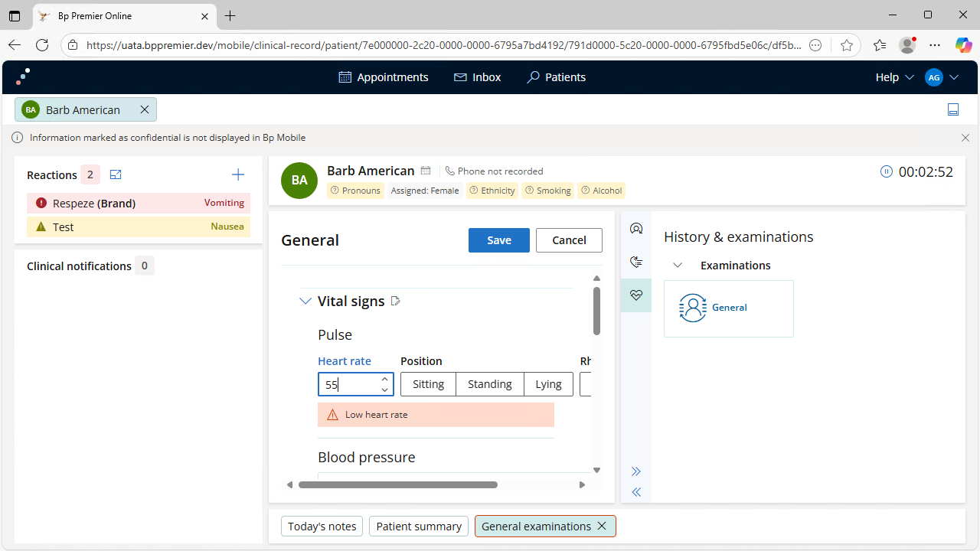Click the double chevron right expand icon

635,471
